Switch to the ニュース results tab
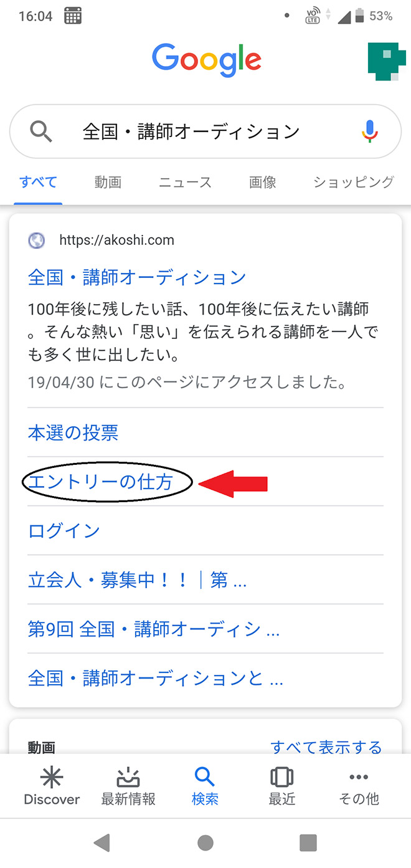The width and height of the screenshot is (411, 868). [x=185, y=183]
